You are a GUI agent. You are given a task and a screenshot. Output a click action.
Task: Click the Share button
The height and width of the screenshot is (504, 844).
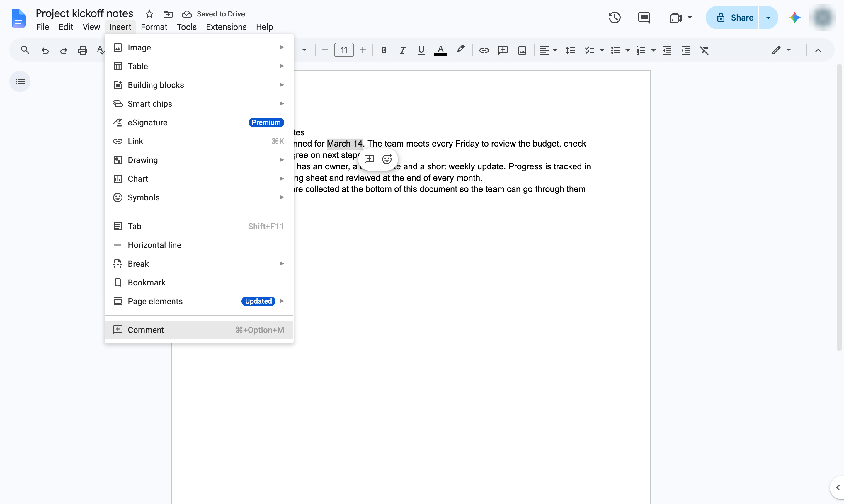pyautogui.click(x=732, y=18)
